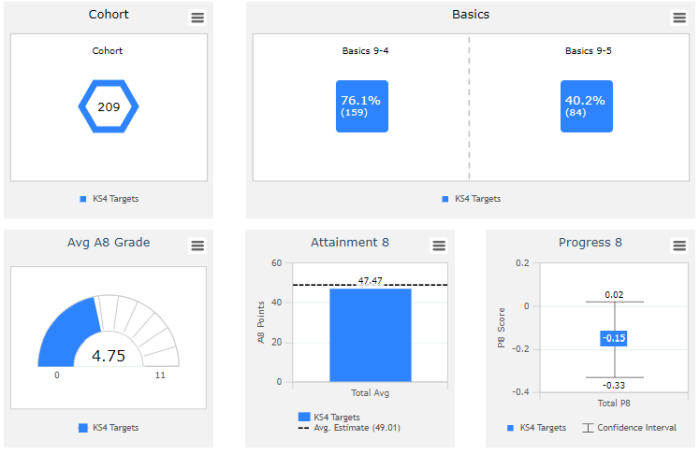Click the blue filled section of the A8 gauge

tap(66, 335)
